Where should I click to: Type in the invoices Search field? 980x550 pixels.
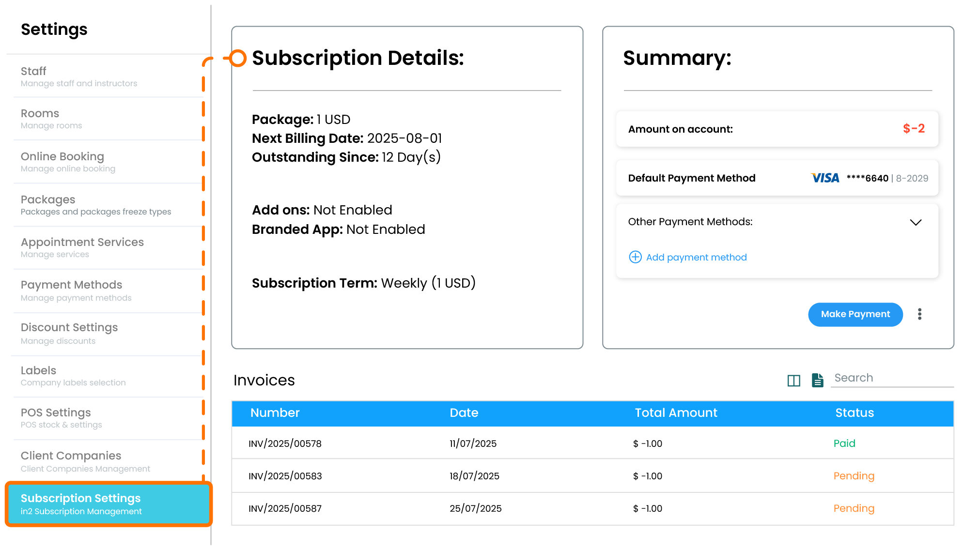tap(891, 378)
